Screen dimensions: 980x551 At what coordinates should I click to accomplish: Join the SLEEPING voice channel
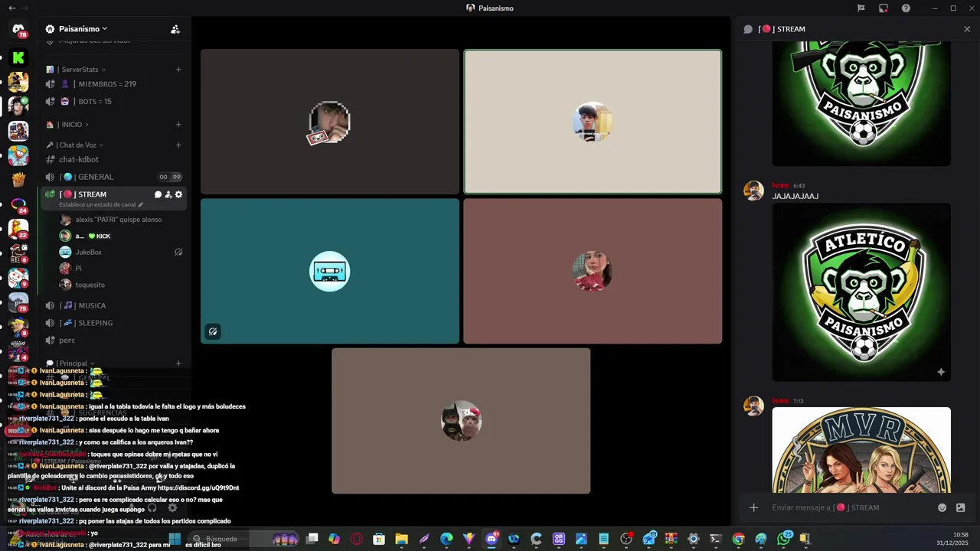point(114,323)
